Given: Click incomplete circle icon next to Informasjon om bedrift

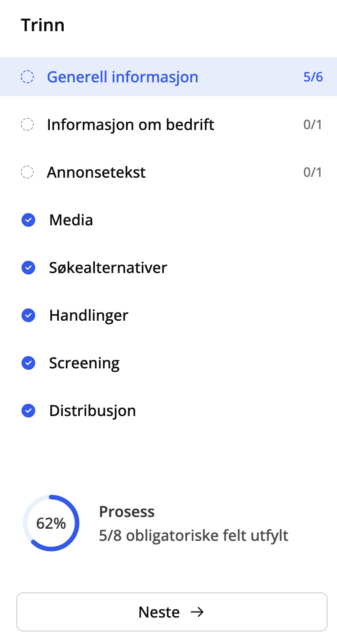Looking at the screenshot, I should point(27,125).
